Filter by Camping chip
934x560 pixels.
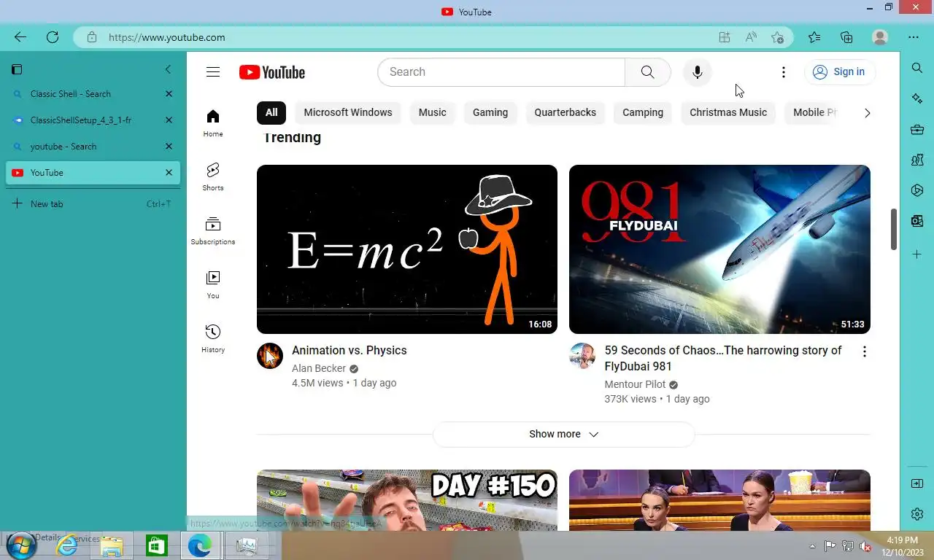point(643,112)
